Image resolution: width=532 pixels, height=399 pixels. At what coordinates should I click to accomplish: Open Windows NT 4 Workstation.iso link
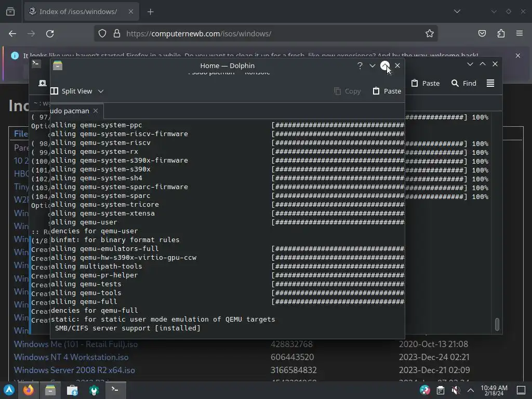point(71,357)
